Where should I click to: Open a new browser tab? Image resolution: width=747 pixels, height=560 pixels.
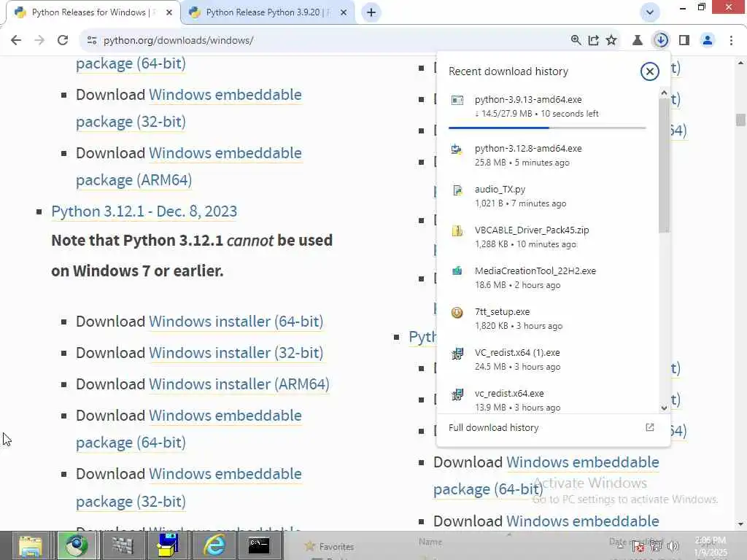371,12
